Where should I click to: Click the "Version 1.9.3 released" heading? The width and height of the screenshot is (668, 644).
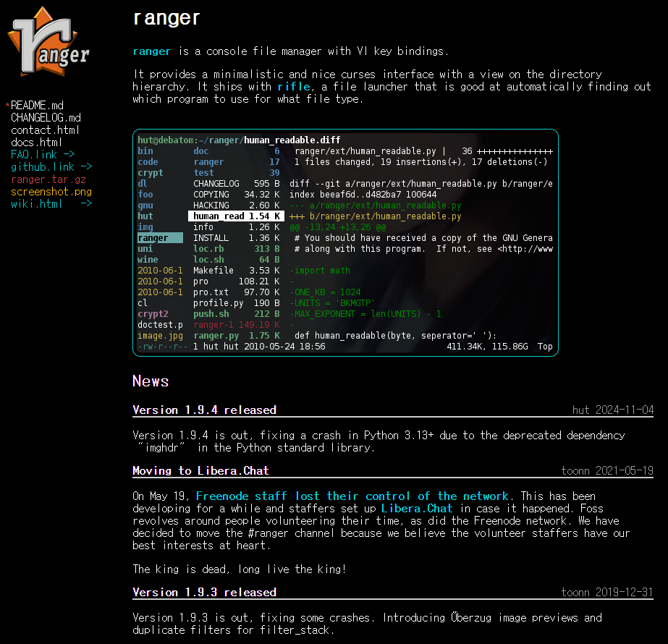coord(205,593)
